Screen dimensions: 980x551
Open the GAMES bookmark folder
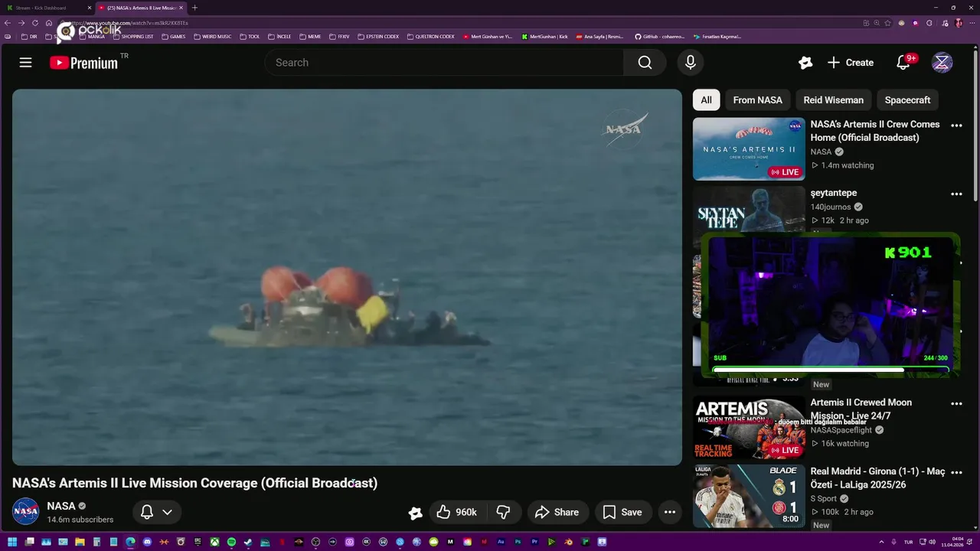pos(173,36)
